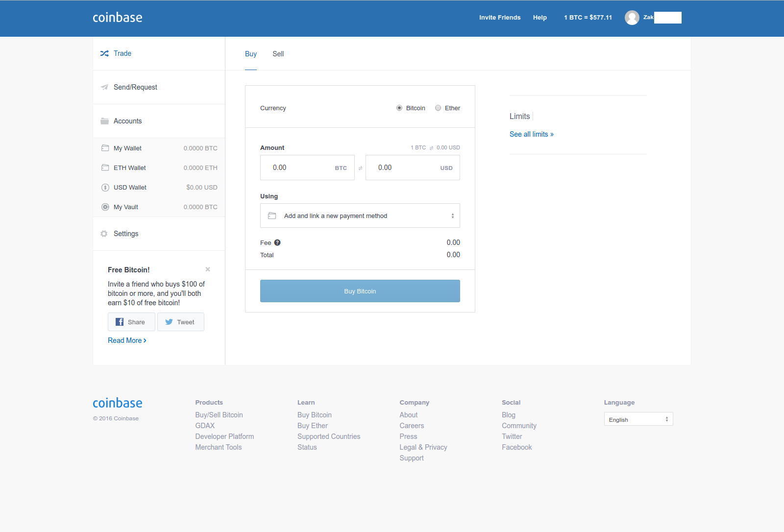
Task: Click the Send/Request paper plane icon
Action: coord(104,87)
